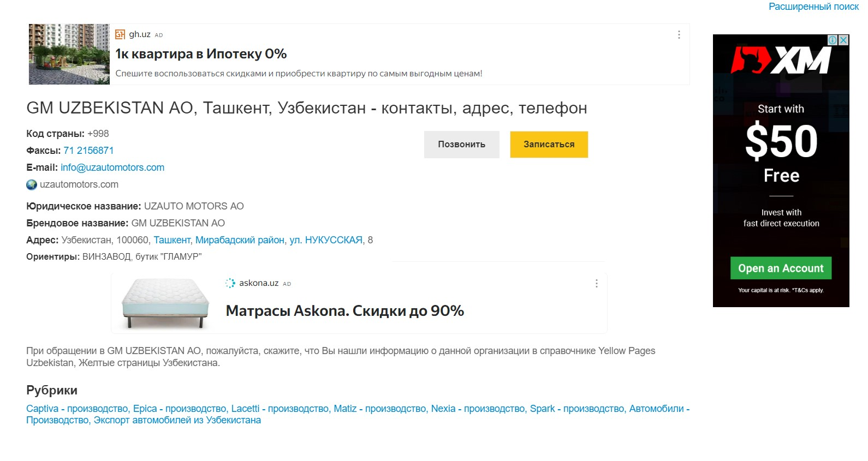Close the XM advertisement with X icon
Image resolution: width=868 pixels, height=461 pixels.
pos(844,40)
